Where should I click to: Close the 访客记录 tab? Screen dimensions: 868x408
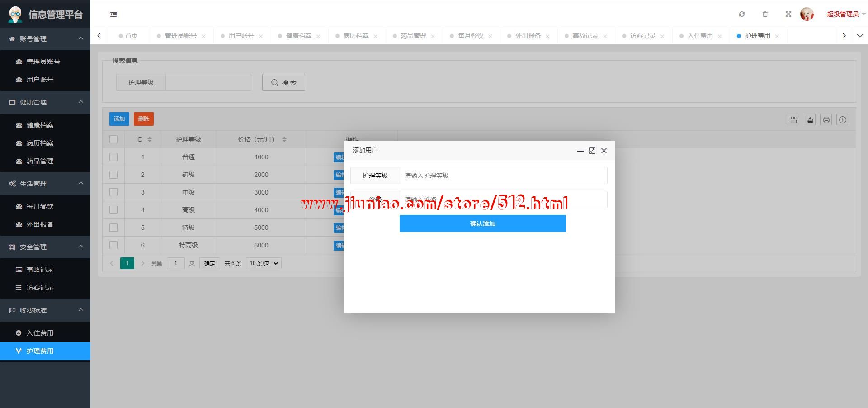tap(662, 36)
